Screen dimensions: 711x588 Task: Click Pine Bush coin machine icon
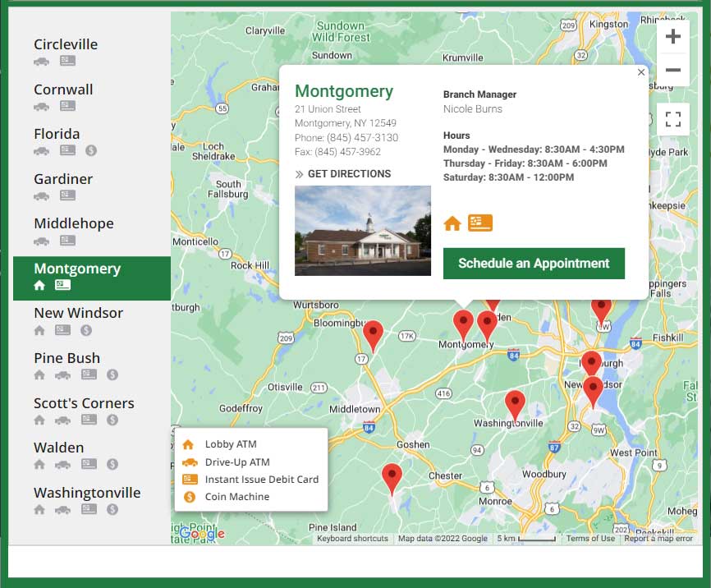point(112,374)
